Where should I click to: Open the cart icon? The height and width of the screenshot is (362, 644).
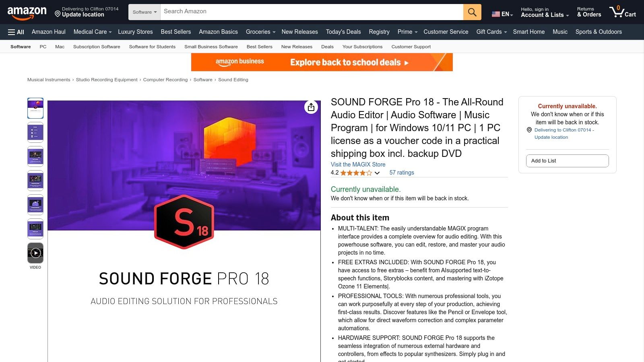click(622, 12)
